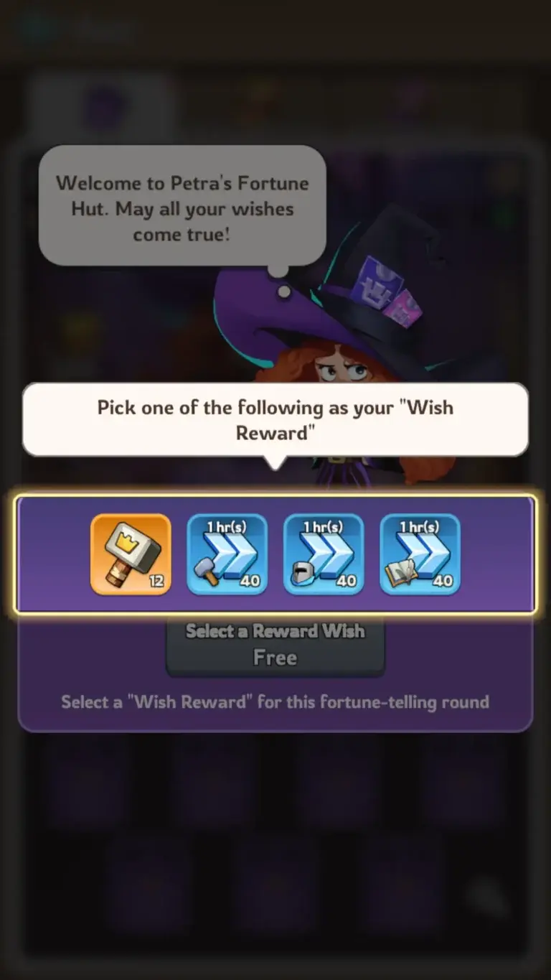This screenshot has width=551, height=980.
Task: Tap the 40 count on the book speedup
Action: [443, 581]
